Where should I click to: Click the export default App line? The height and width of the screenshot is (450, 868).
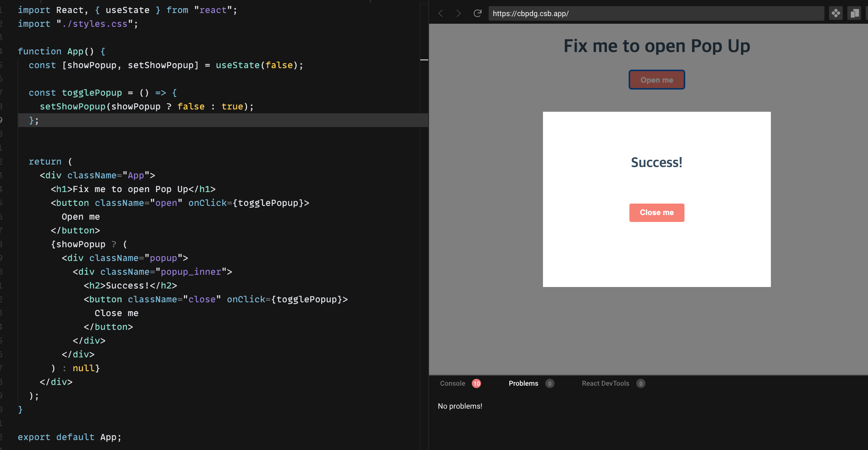coord(70,437)
